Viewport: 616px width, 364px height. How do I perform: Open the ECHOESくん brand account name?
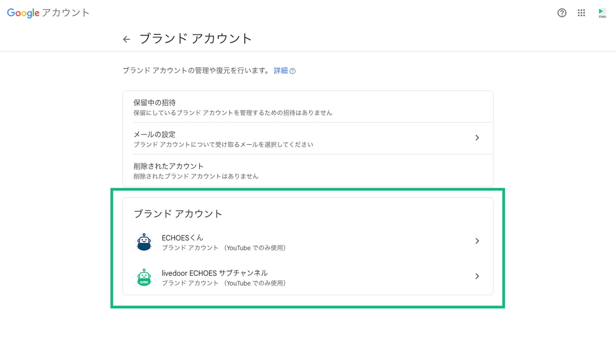[x=182, y=237]
